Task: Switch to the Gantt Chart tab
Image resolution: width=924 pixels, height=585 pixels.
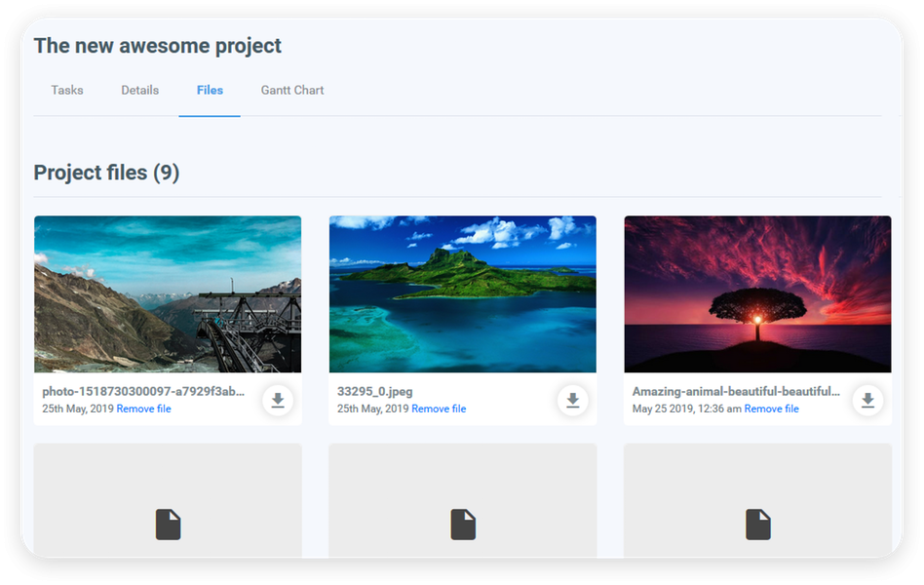Action: 291,90
